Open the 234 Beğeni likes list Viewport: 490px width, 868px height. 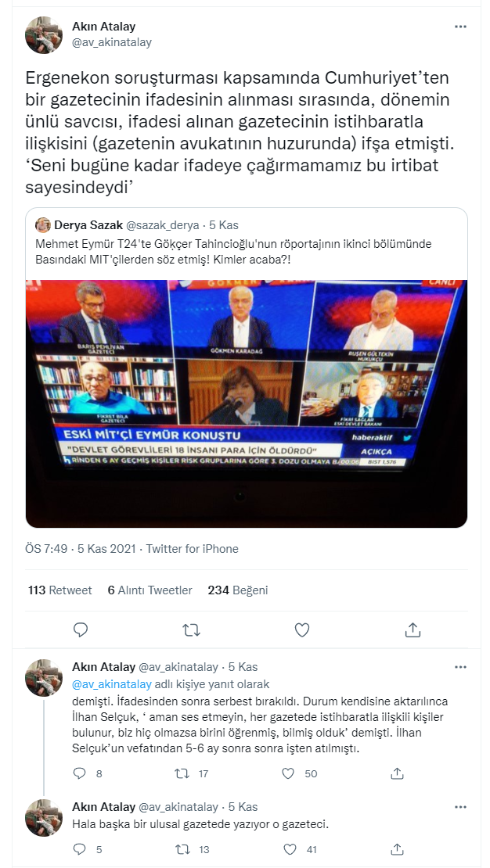237,590
